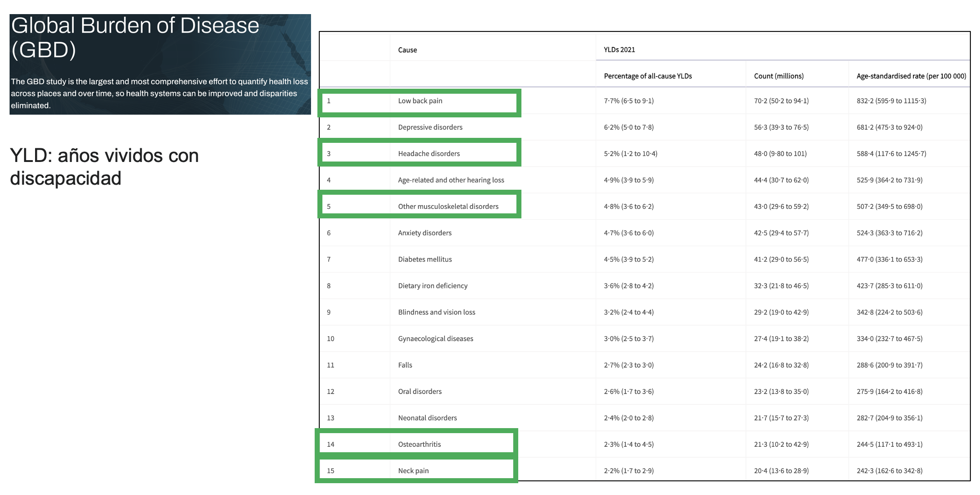Click count '43·0 (29·6 to 59·2)'
This screenshot has width=980, height=495.
(781, 207)
